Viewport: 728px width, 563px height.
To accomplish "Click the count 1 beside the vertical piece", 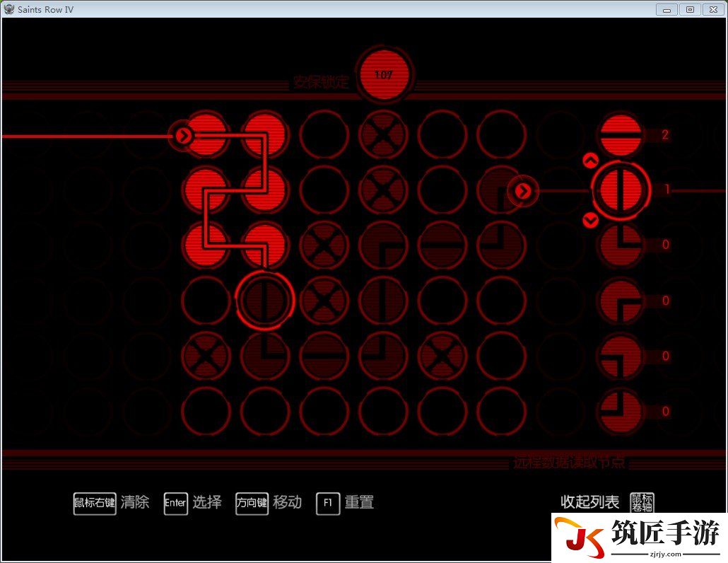I will [x=667, y=190].
